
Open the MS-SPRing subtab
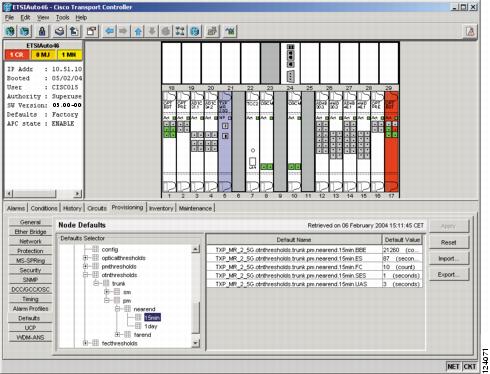pyautogui.click(x=30, y=261)
